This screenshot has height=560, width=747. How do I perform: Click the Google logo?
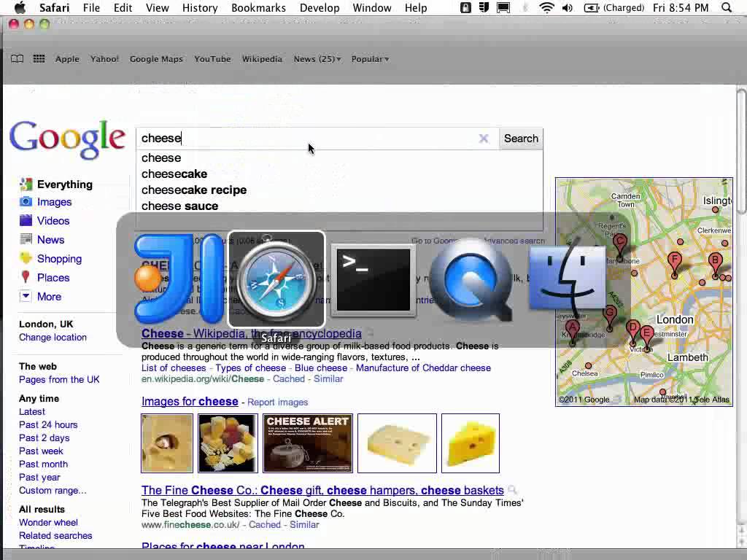(x=67, y=139)
